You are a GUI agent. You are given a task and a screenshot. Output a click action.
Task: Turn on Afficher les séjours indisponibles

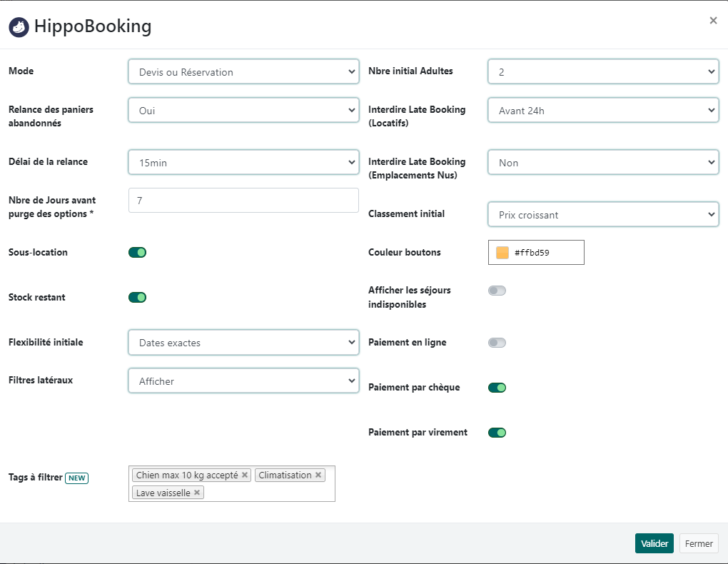point(497,291)
